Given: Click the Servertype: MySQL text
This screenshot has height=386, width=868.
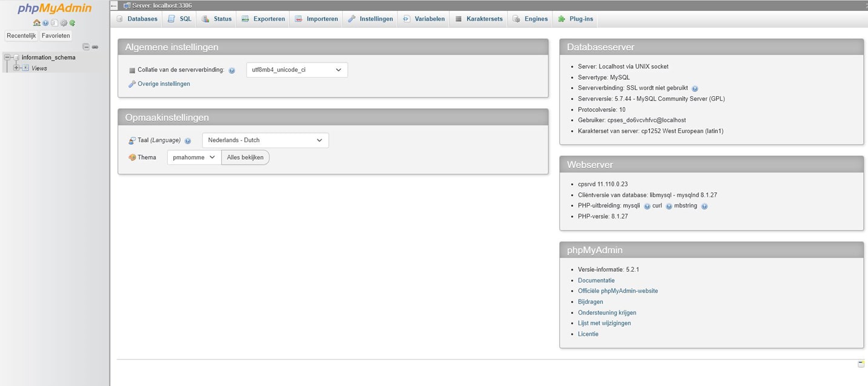Looking at the screenshot, I should (x=604, y=77).
